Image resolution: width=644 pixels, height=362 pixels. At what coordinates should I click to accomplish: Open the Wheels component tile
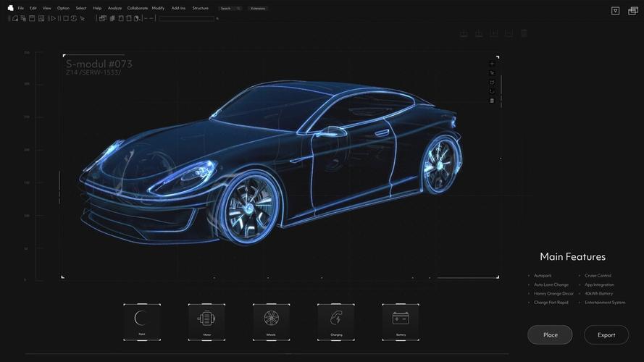pos(271,322)
